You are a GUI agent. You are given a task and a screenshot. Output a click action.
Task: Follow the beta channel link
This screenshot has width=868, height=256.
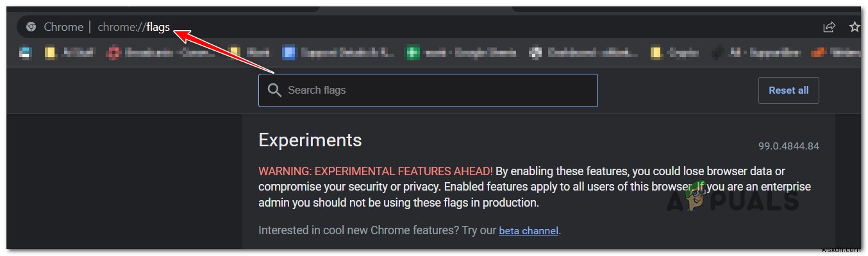point(529,230)
